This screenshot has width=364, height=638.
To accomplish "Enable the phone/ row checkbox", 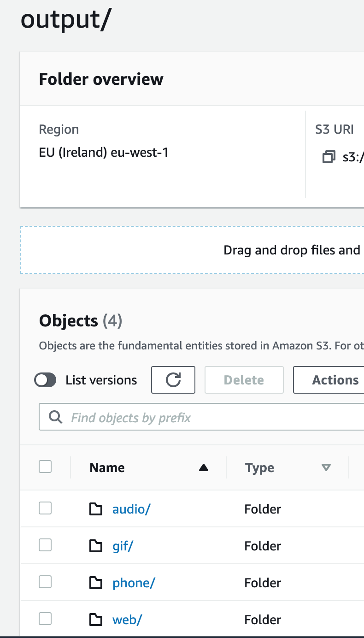I will [x=45, y=582].
